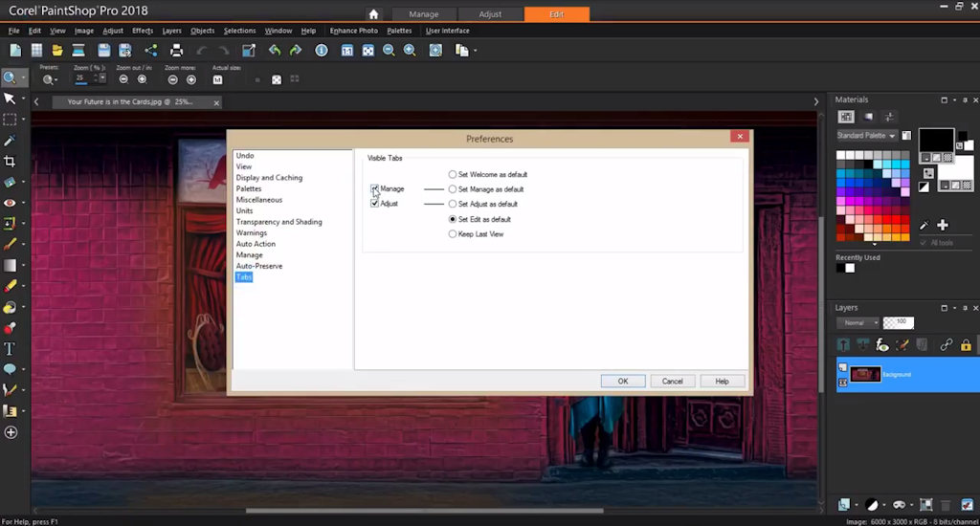The image size is (980, 526).
Task: Click Add to palette plus icon
Action: click(x=943, y=225)
